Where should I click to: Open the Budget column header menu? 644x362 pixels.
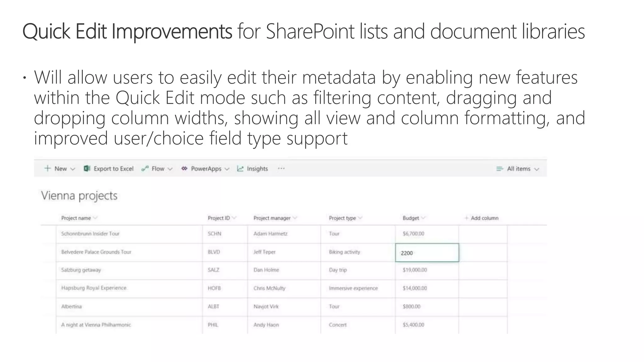point(423,218)
